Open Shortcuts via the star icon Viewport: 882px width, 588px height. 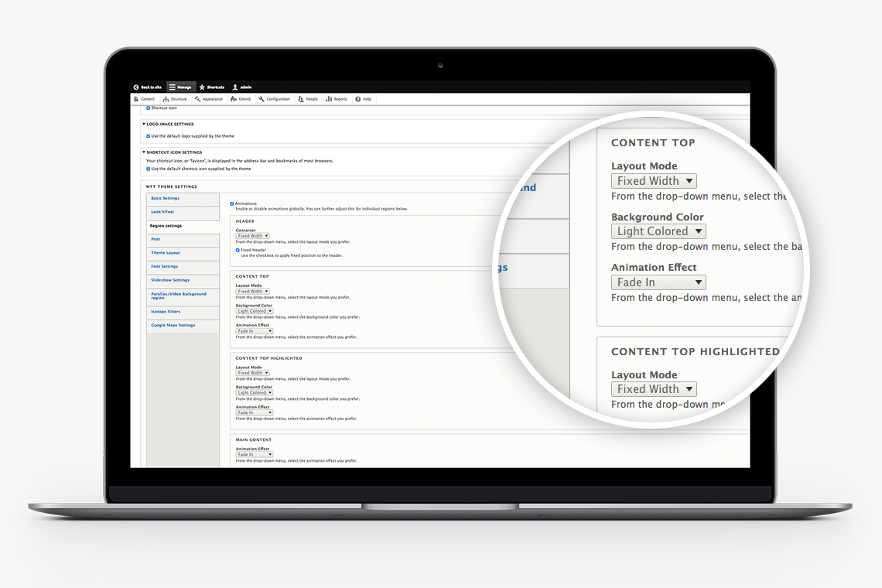pyautogui.click(x=202, y=87)
